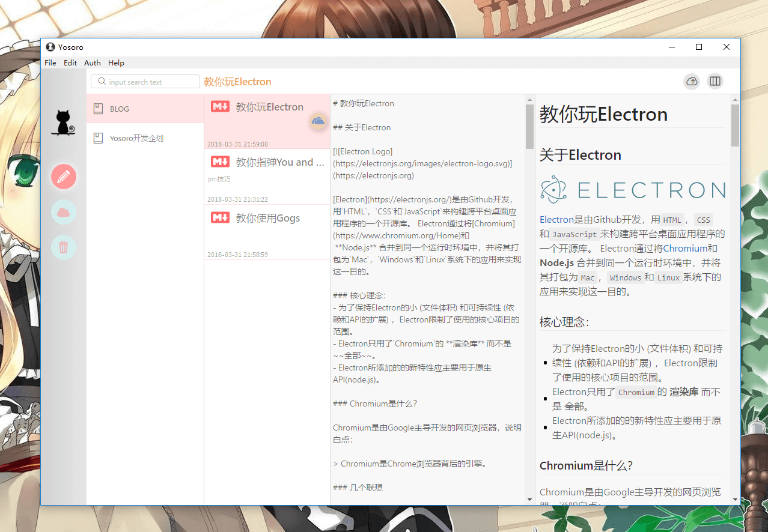Click the Yosoro app icon in title bar
768x532 pixels.
[50, 47]
